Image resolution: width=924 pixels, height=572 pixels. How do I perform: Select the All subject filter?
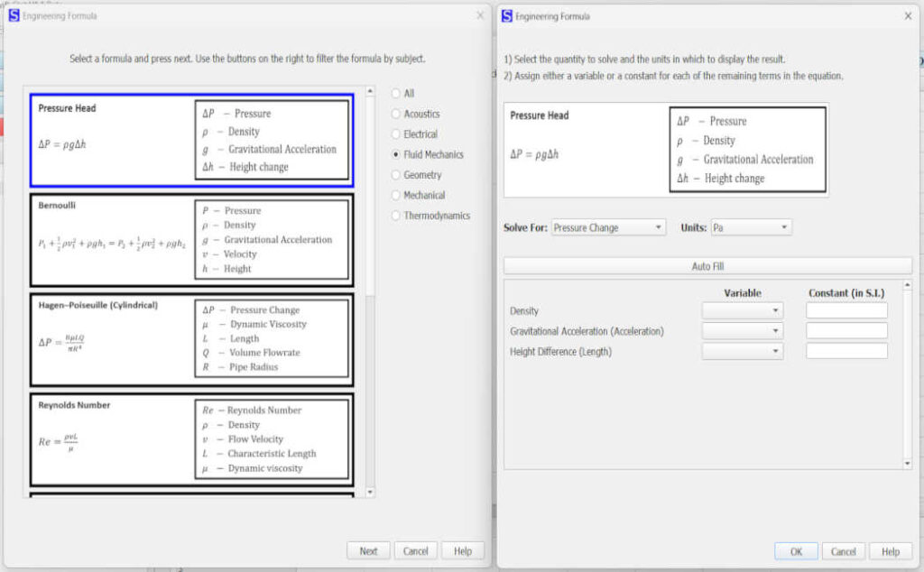pyautogui.click(x=397, y=94)
